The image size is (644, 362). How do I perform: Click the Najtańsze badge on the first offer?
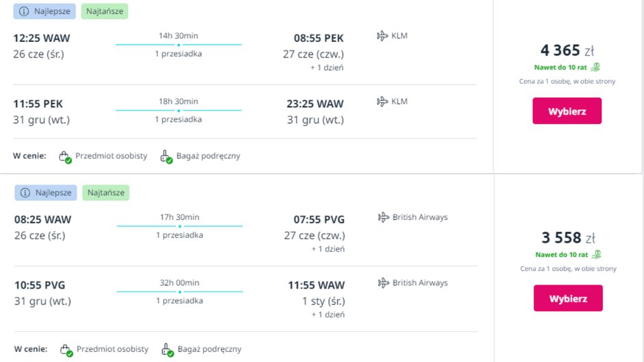pyautogui.click(x=104, y=11)
